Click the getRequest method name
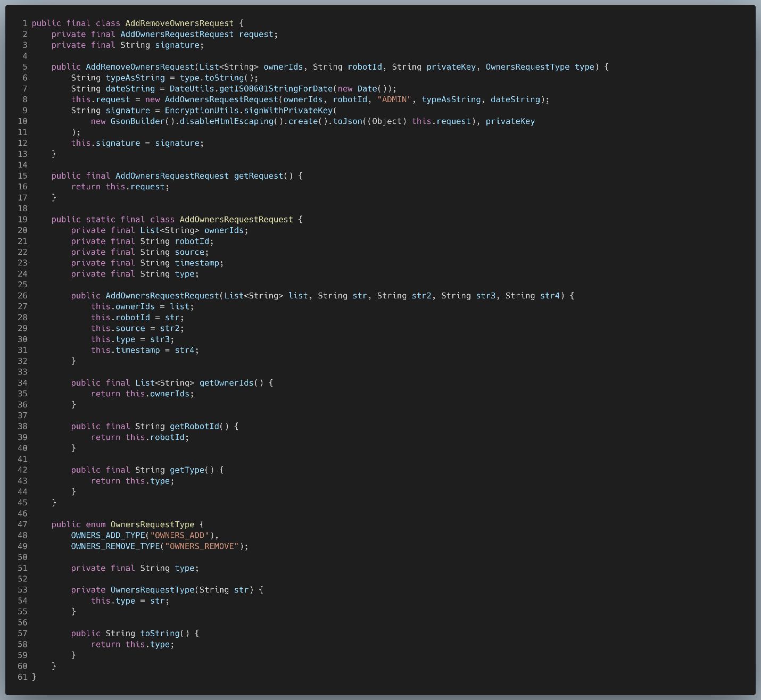 [x=259, y=176]
